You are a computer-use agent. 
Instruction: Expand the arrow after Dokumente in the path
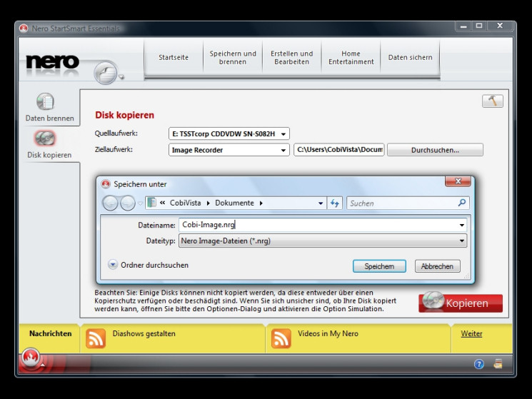click(x=261, y=203)
